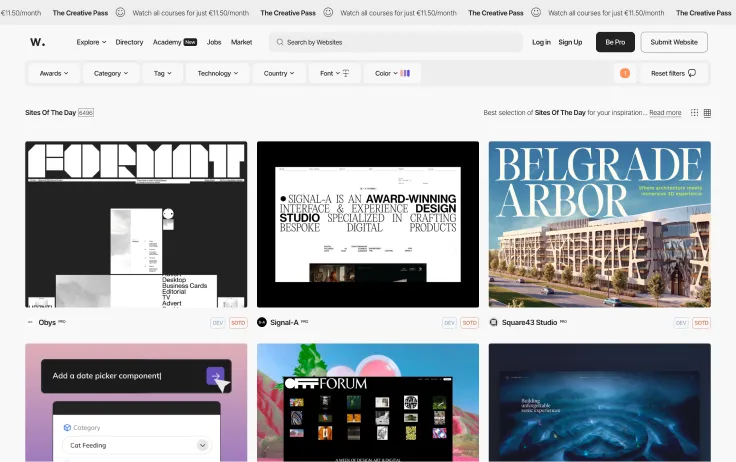Open the Directory menu item
This screenshot has width=736, height=462.
click(129, 42)
